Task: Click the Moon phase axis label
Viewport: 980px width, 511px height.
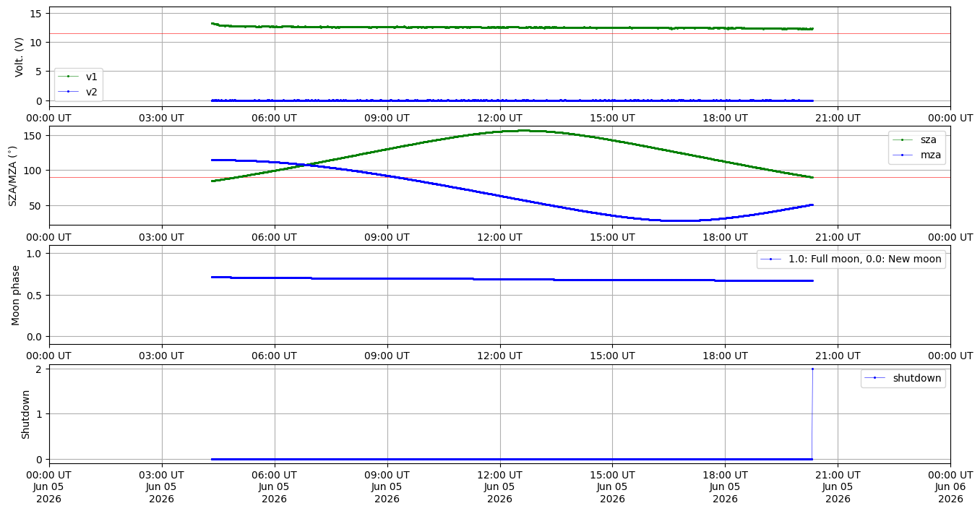Action: (16, 294)
